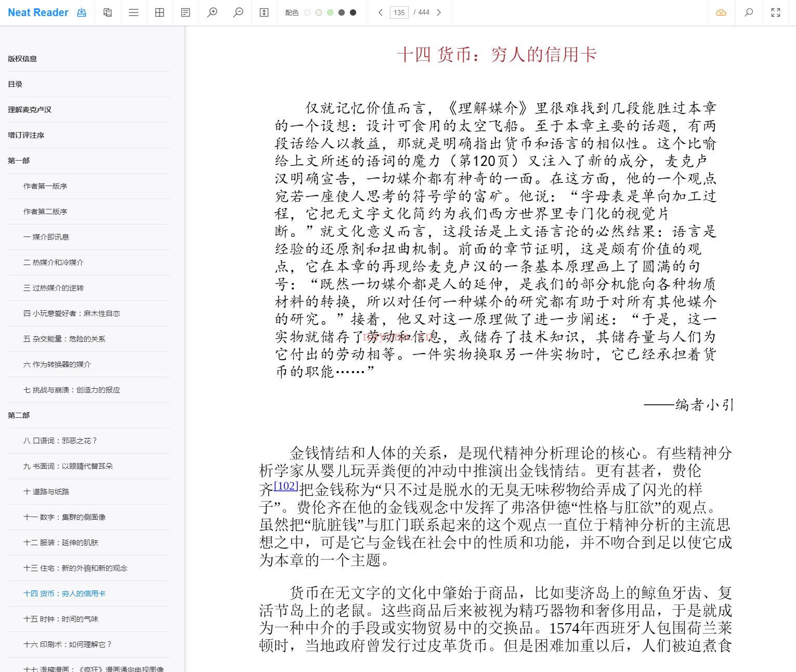This screenshot has width=796, height=672.
Task: Select the dark gray color theme swatch
Action: coord(342,12)
